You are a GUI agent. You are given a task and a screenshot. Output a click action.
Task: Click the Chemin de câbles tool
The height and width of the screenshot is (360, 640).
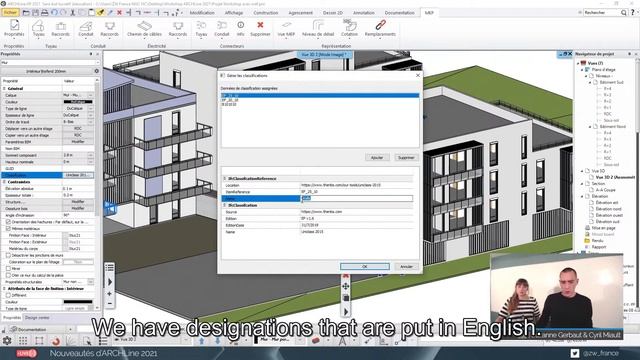(144, 29)
